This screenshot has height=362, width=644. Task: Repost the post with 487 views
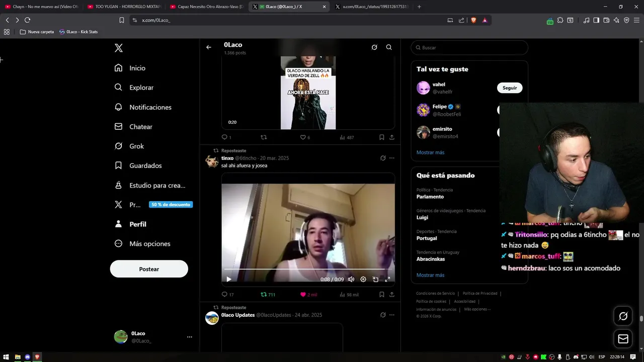tap(264, 137)
